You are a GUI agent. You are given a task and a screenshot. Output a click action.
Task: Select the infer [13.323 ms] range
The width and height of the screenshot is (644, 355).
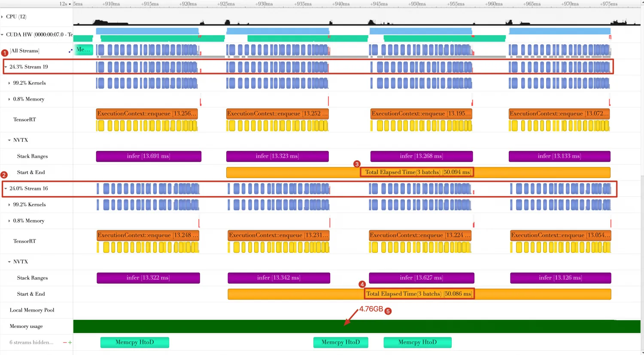click(x=277, y=156)
